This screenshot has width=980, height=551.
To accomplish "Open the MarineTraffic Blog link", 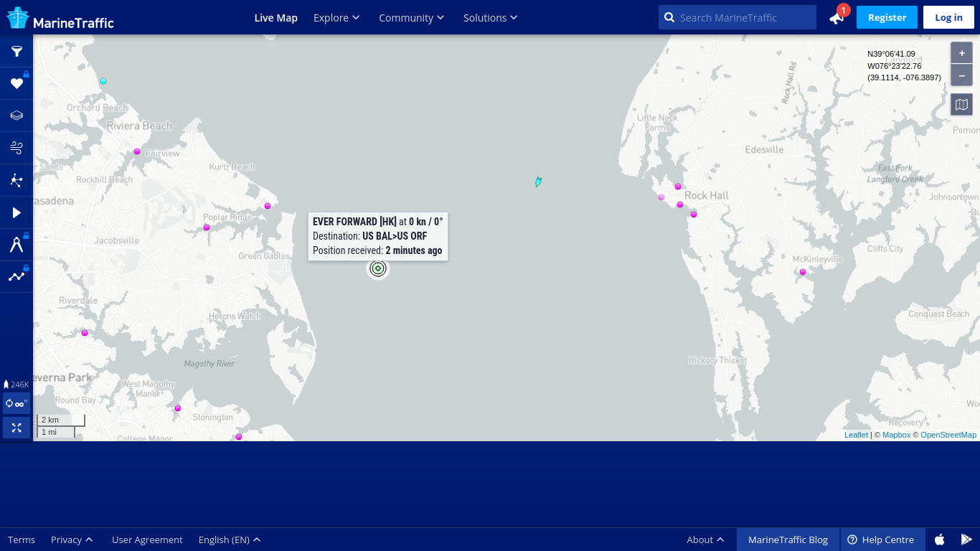I will click(788, 540).
